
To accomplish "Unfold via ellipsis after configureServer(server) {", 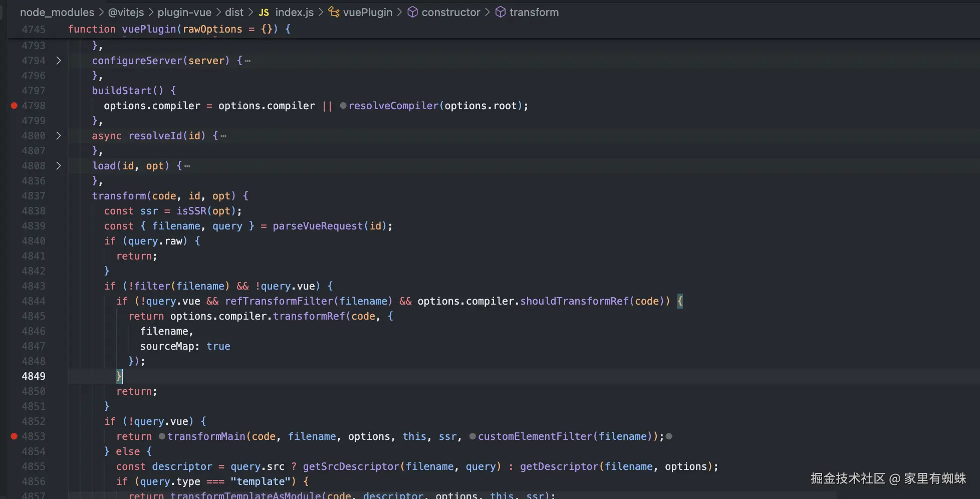I will point(248,61).
